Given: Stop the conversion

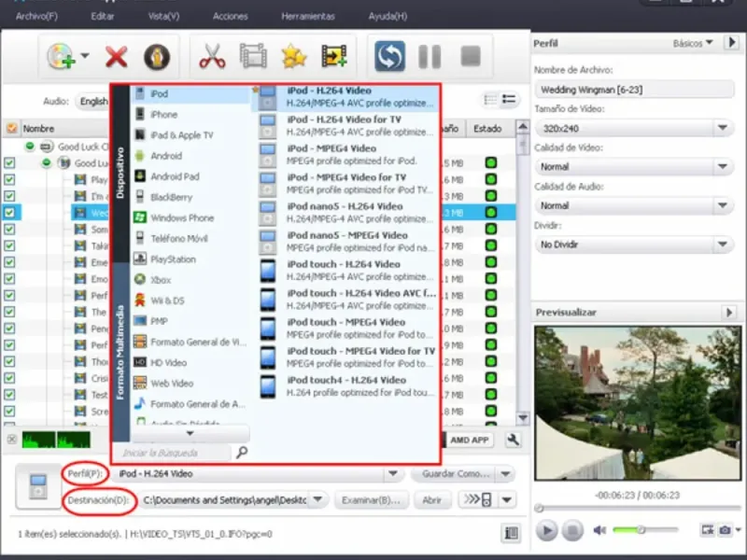Looking at the screenshot, I should (471, 56).
